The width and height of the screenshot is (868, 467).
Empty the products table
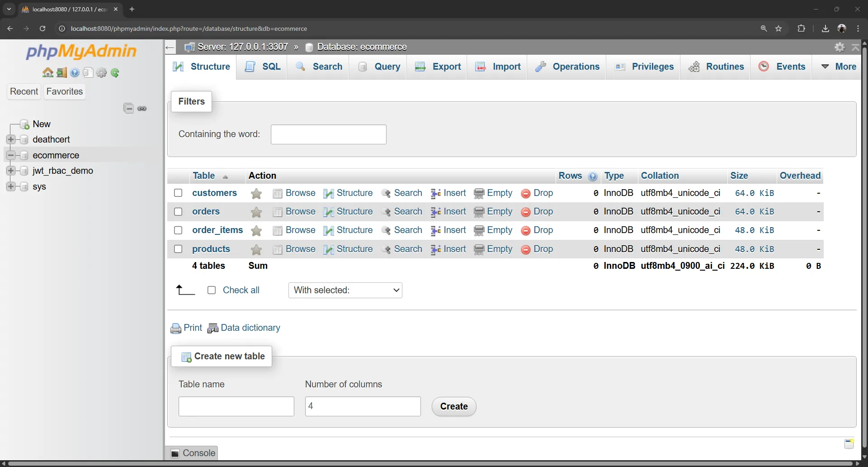click(x=499, y=249)
